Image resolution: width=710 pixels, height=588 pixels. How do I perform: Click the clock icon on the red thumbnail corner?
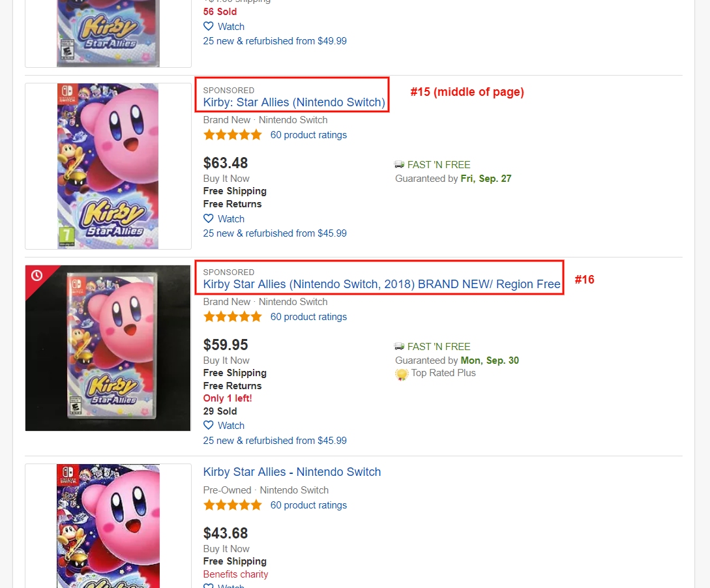37,276
